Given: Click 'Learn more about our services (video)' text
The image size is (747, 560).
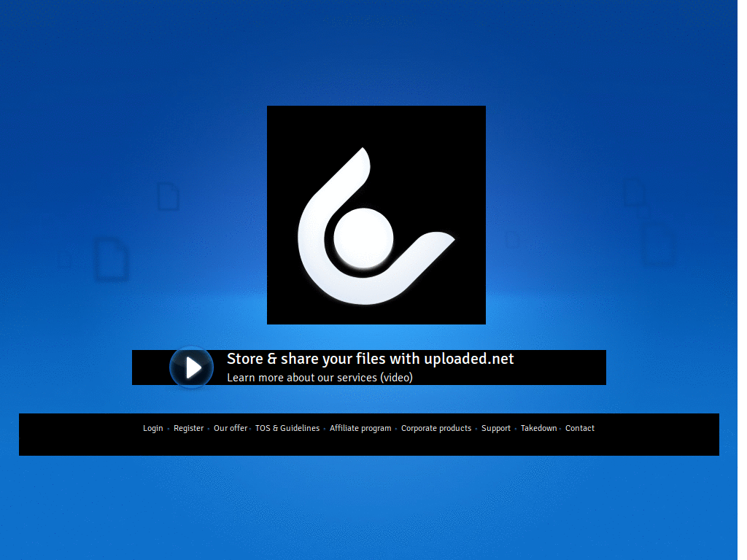Looking at the screenshot, I should pos(320,378).
